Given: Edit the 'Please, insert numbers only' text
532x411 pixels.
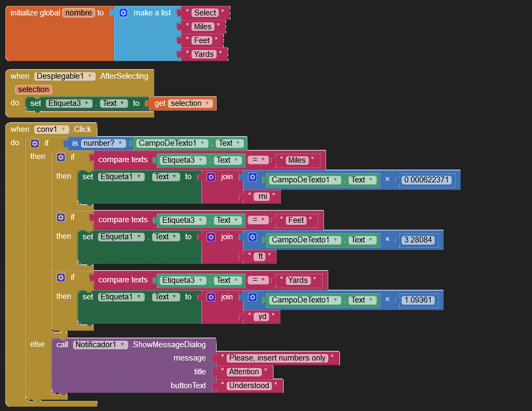Looking at the screenshot, I should (277, 358).
